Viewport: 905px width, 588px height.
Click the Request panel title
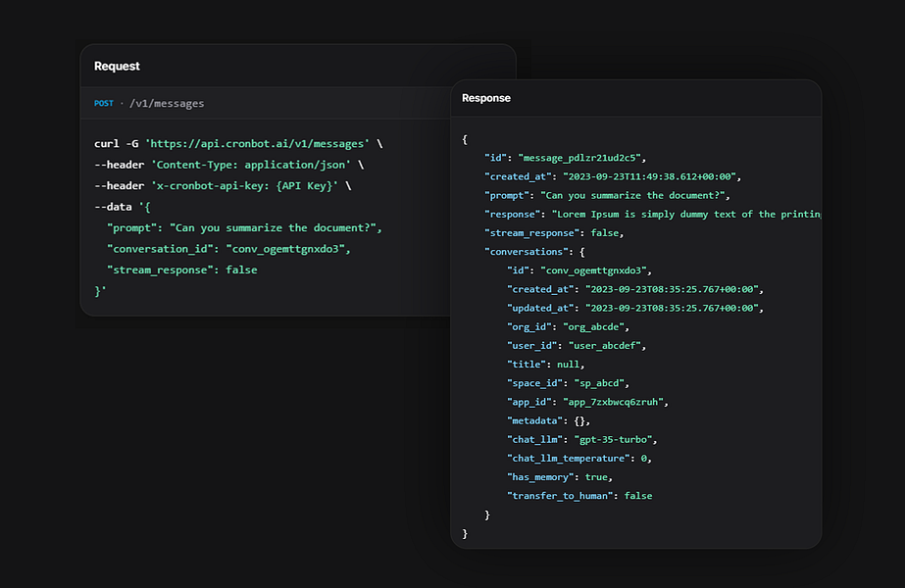pos(117,67)
